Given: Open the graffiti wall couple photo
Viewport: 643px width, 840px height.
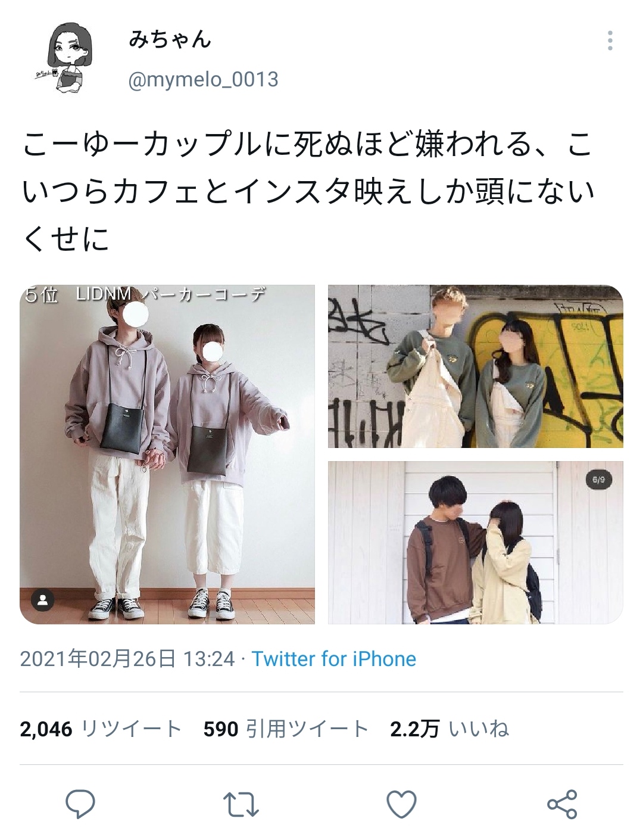Looking at the screenshot, I should [x=476, y=366].
